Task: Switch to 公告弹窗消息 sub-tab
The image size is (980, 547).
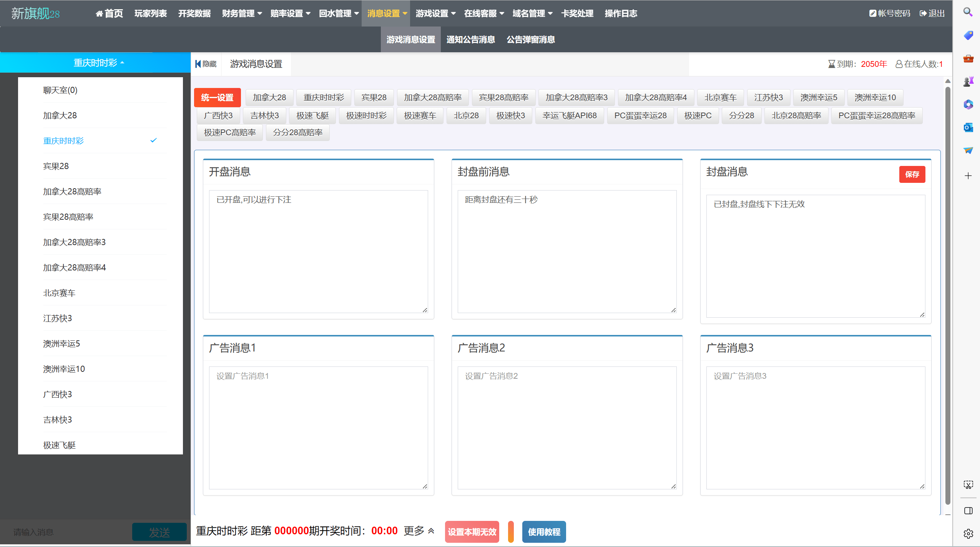Action: tap(531, 40)
